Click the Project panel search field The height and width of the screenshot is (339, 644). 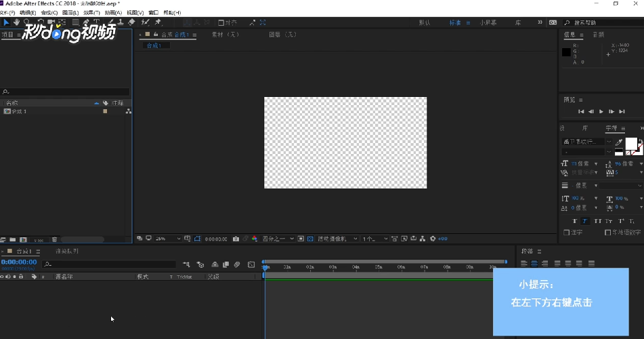pyautogui.click(x=65, y=92)
